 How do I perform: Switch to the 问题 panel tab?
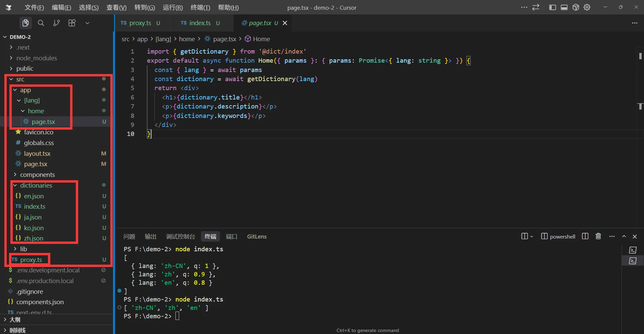click(x=129, y=237)
